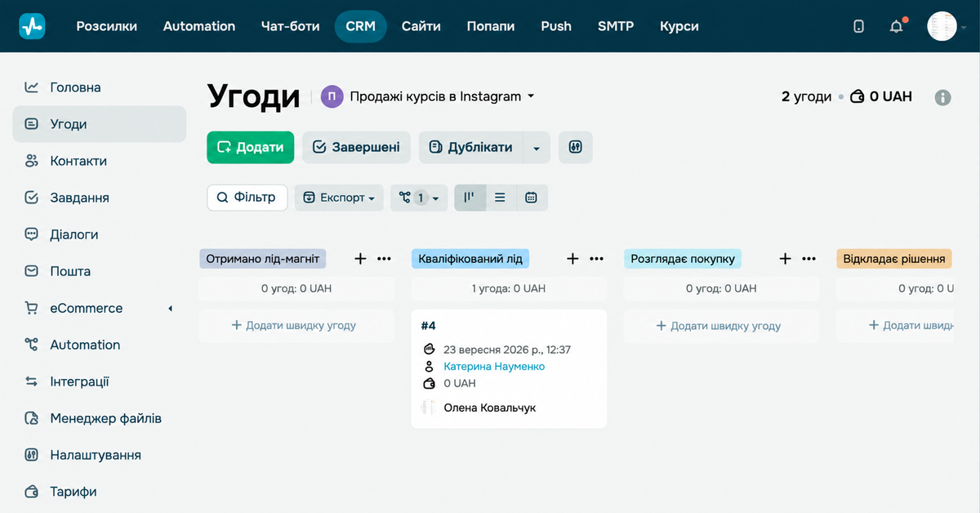Click the Інтеграції arrows icon
The width and height of the screenshot is (980, 513).
coord(32,381)
